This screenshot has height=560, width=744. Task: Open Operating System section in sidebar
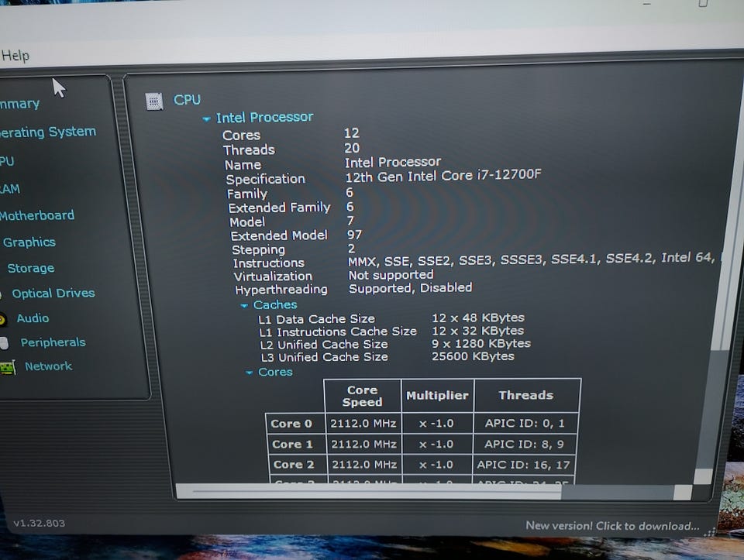coord(48,132)
